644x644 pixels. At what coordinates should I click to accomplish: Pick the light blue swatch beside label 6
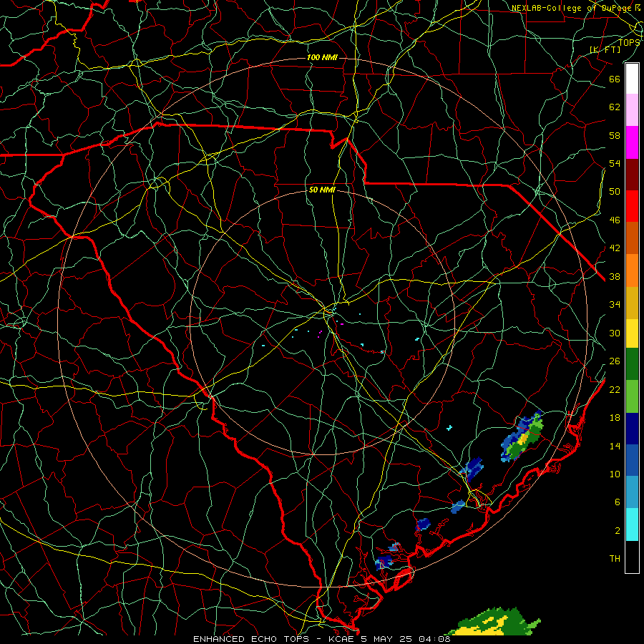(x=632, y=492)
